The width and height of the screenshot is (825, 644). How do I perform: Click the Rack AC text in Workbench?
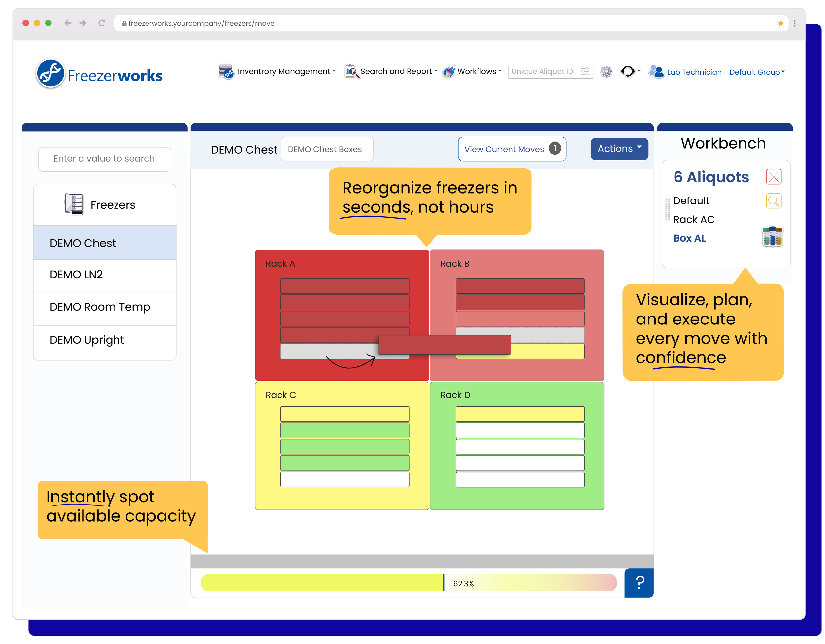click(x=694, y=219)
